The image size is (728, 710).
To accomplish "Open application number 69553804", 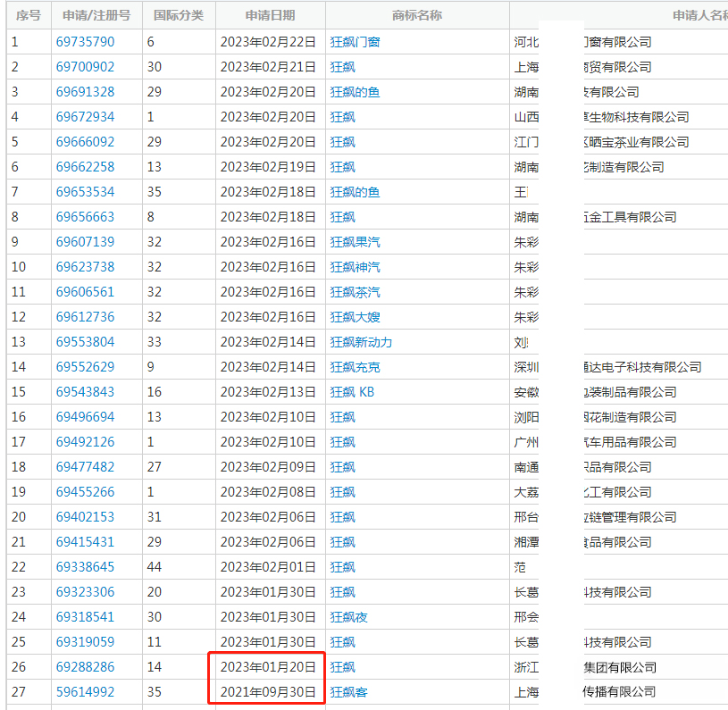I will point(85,342).
